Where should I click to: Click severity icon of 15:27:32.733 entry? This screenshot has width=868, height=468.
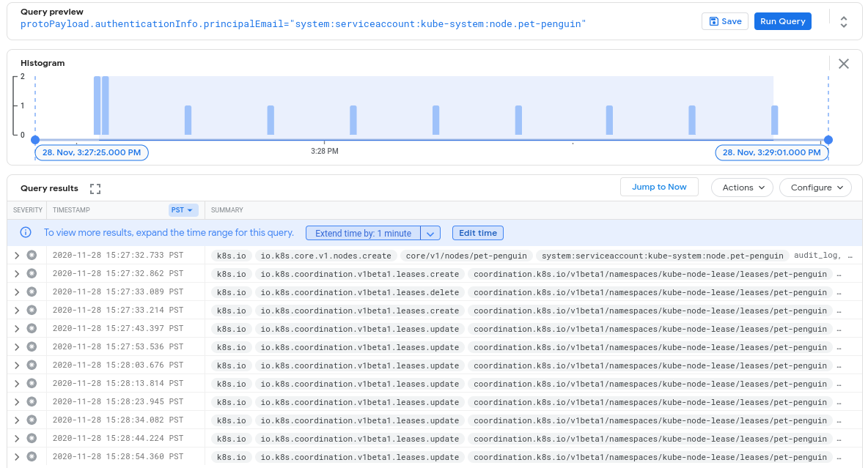(x=32, y=255)
